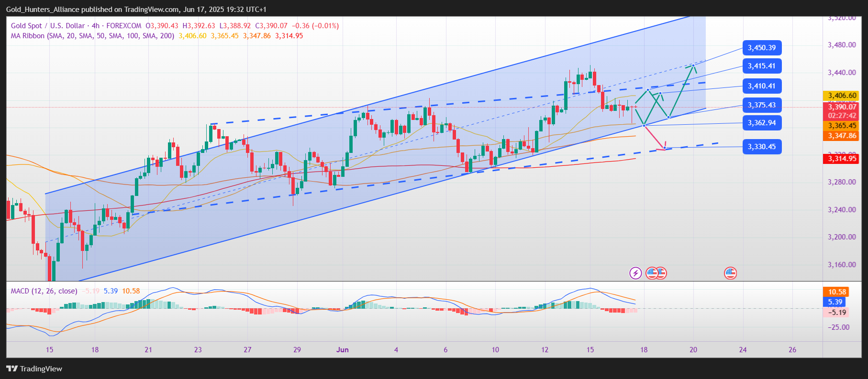Click the isolated US flag icon standing alone
Image resolution: width=868 pixels, height=379 pixels.
tap(730, 273)
